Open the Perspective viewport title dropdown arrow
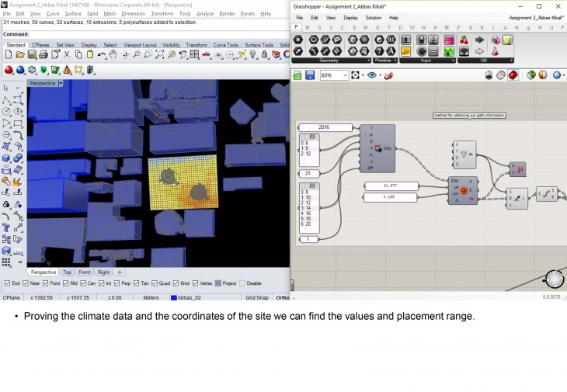567x392 pixels. coord(61,83)
